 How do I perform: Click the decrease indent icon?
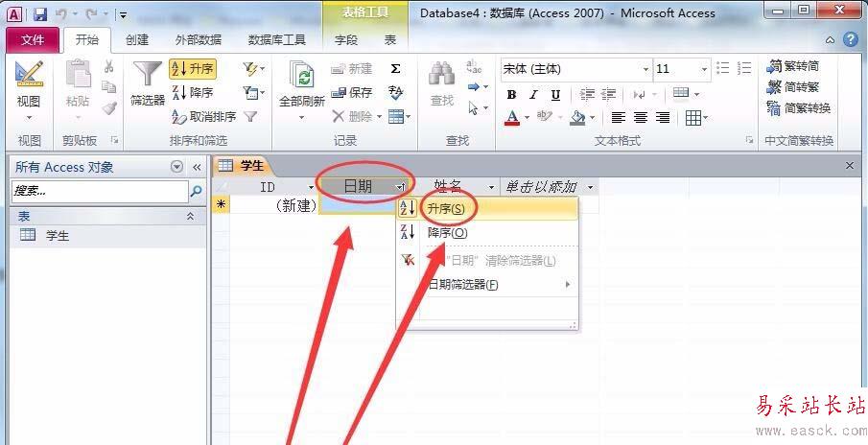(587, 94)
